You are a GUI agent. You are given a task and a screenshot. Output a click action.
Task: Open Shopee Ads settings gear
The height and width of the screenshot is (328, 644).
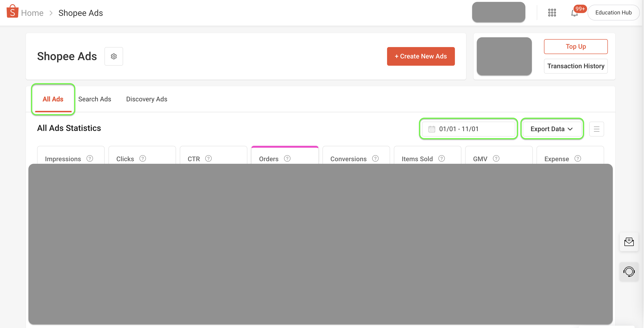pos(114,56)
